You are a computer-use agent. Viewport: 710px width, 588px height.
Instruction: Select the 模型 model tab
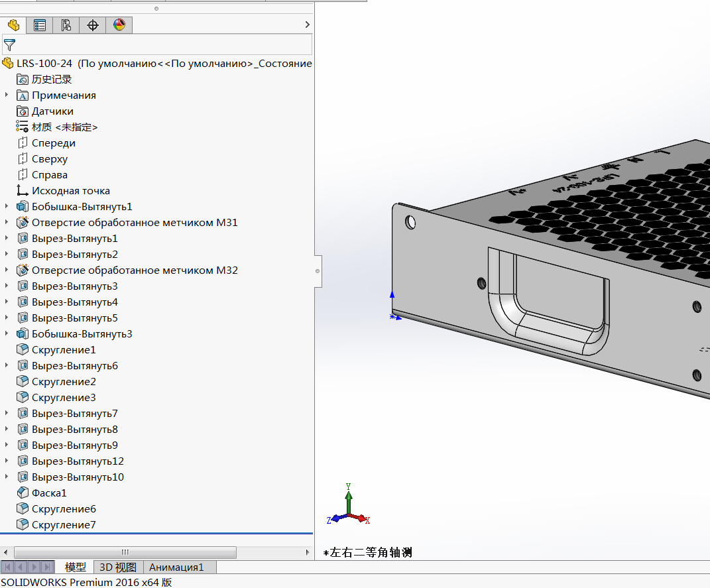[x=75, y=567]
